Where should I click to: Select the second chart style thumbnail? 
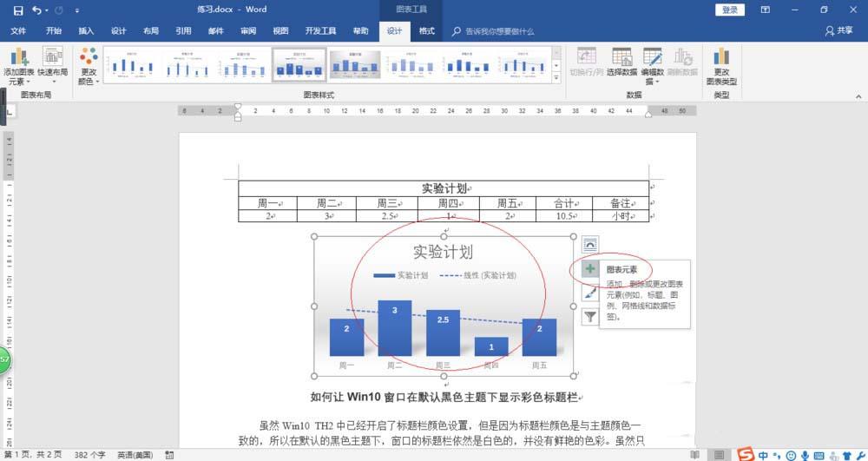(187, 65)
